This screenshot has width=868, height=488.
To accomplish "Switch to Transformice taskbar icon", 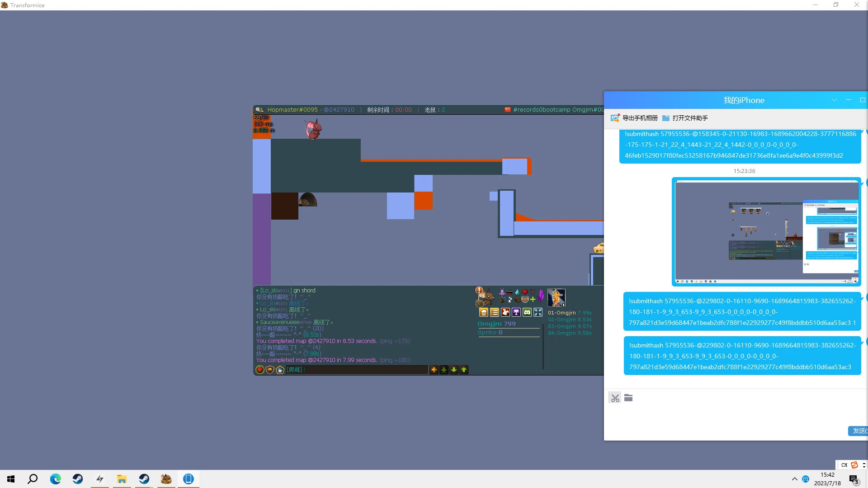I will (166, 479).
